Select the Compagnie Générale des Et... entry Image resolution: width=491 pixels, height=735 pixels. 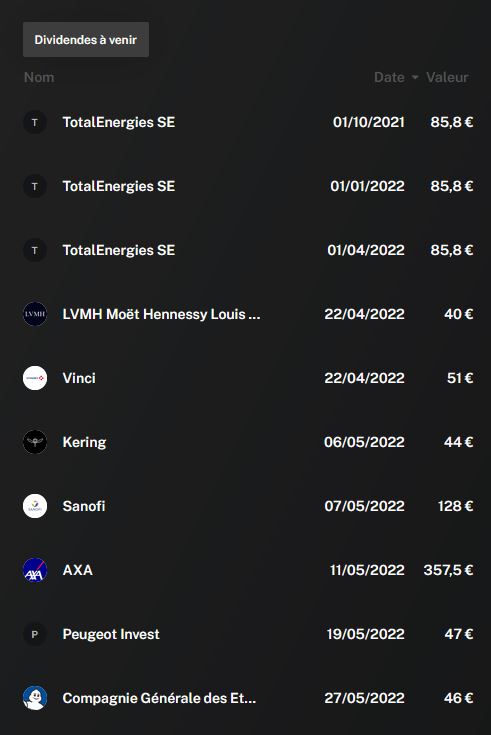point(248,698)
